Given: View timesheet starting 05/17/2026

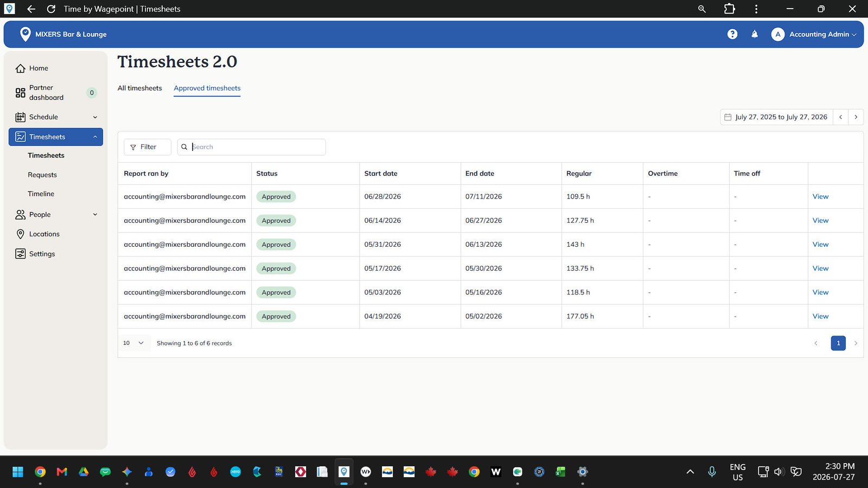Looking at the screenshot, I should (x=820, y=268).
